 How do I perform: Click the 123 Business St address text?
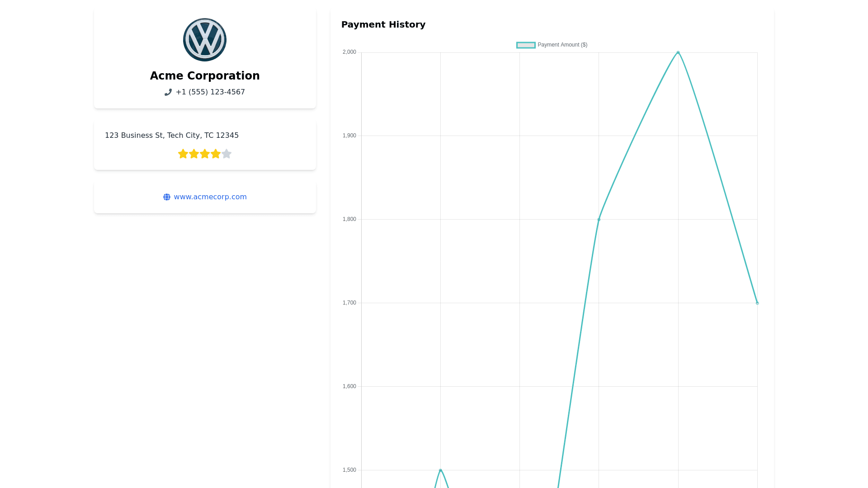pos(172,136)
